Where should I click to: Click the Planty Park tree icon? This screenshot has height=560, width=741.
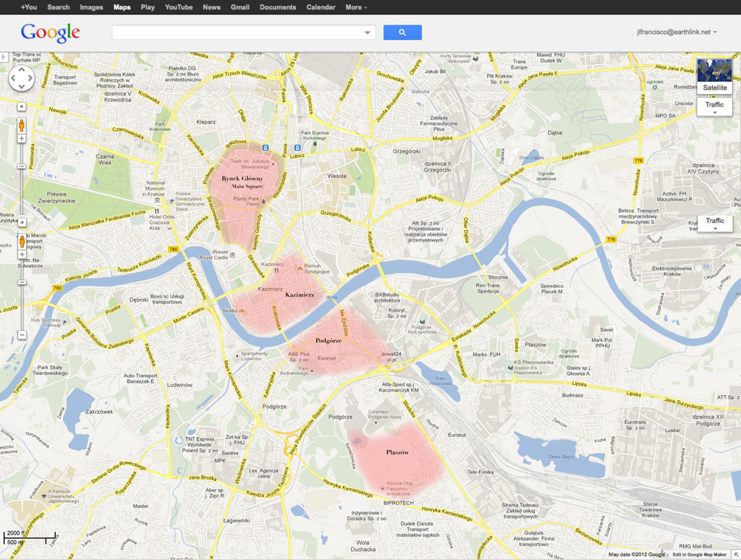(x=263, y=201)
